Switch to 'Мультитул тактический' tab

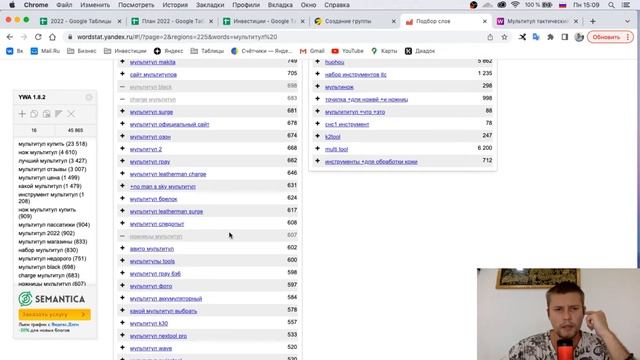click(538, 21)
